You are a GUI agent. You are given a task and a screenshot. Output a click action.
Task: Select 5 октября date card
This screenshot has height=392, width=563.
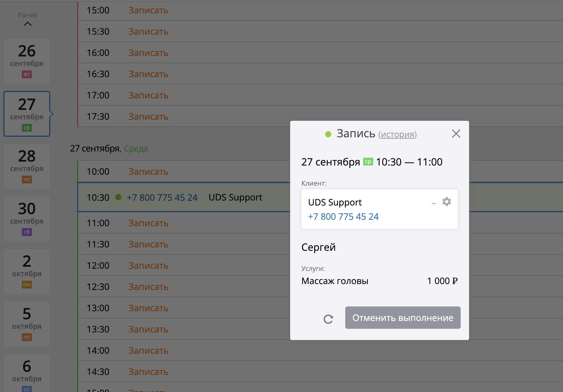[27, 324]
